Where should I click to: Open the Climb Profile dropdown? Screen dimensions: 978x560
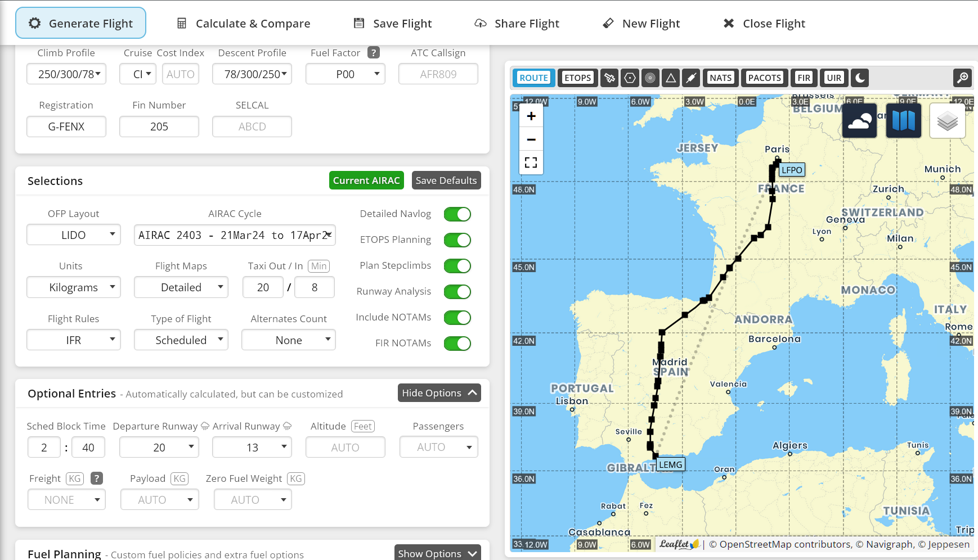[x=66, y=74]
